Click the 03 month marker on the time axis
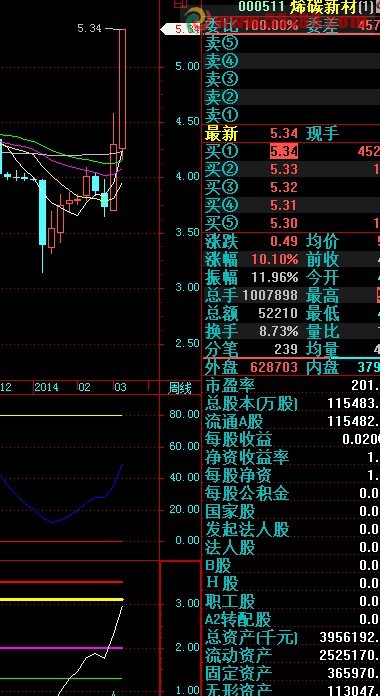Image resolution: width=380 pixels, height=696 pixels. (120, 387)
